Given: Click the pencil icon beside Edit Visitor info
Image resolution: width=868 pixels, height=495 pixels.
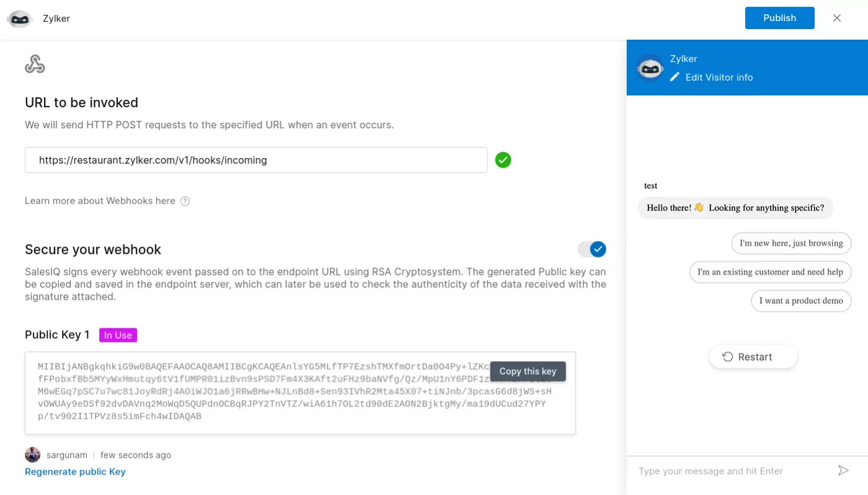Looking at the screenshot, I should (x=675, y=77).
